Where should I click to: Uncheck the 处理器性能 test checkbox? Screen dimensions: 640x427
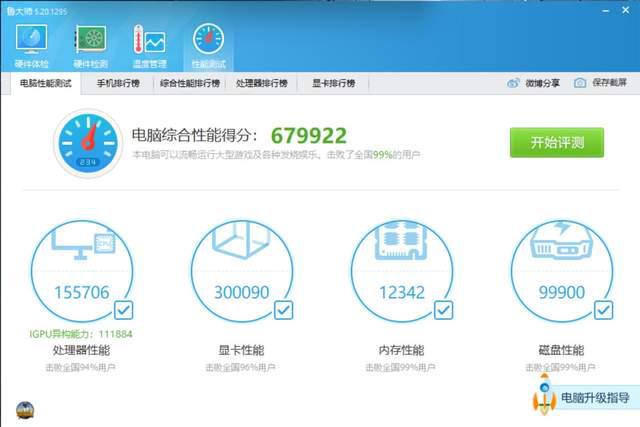123,310
